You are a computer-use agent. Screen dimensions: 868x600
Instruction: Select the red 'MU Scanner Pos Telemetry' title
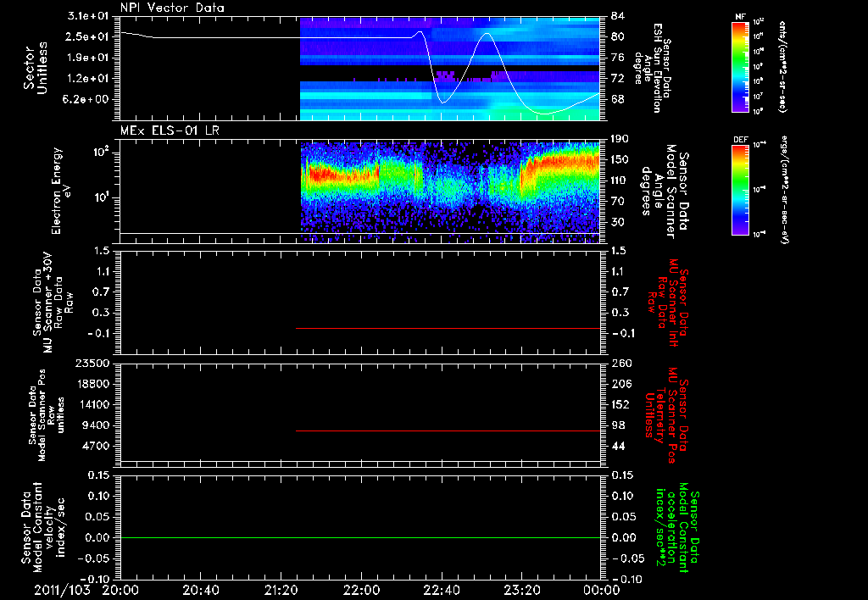click(x=667, y=414)
